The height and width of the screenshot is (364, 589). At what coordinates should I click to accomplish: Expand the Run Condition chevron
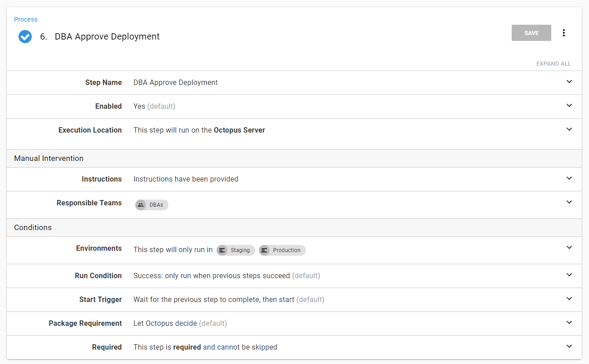coord(569,275)
